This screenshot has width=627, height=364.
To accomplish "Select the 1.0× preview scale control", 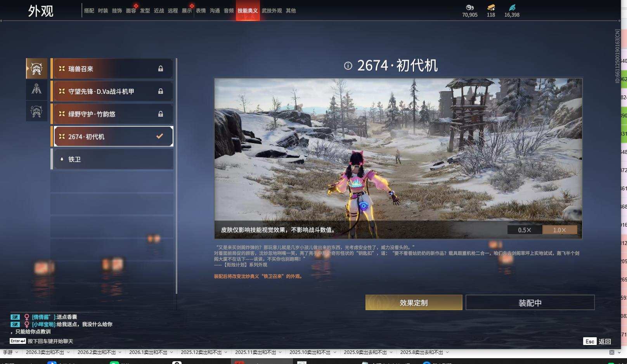I will (559, 229).
